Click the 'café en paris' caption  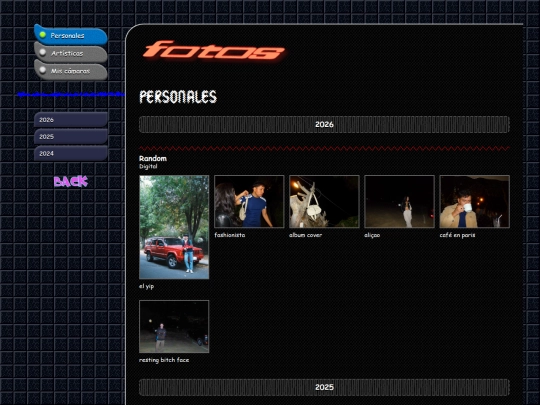[457, 235]
